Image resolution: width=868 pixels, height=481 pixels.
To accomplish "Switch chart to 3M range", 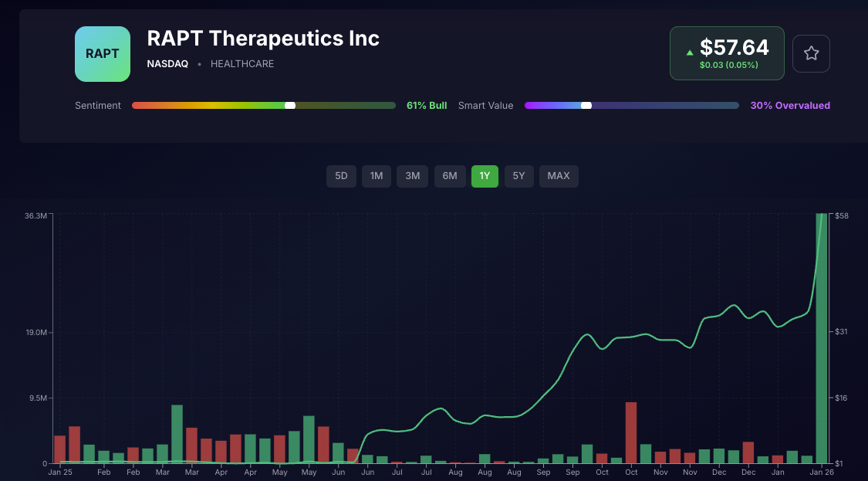I will coord(413,176).
